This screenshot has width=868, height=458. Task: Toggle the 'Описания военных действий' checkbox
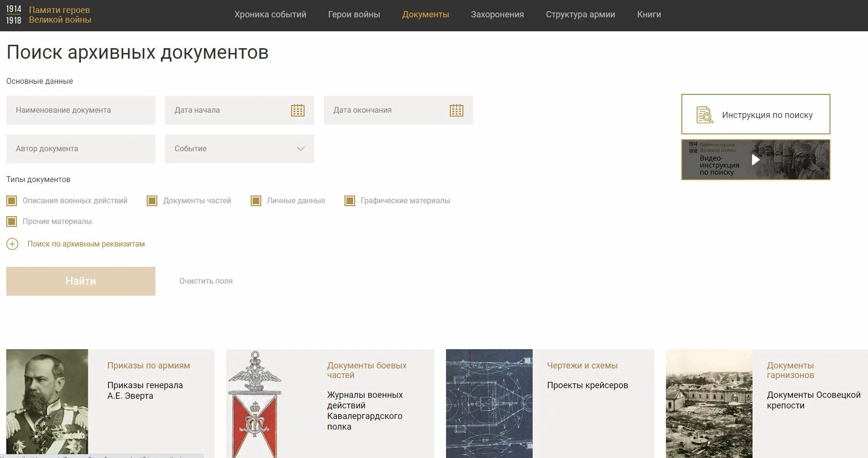(12, 201)
